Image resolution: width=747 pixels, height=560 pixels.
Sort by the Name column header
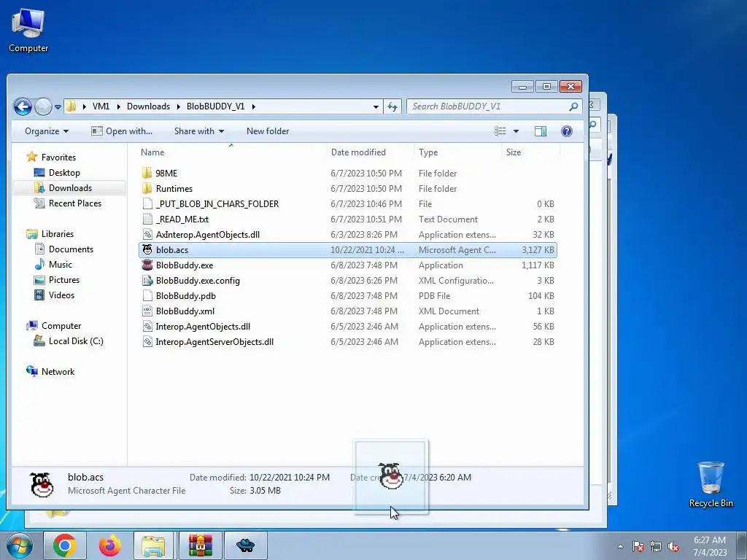tap(152, 152)
